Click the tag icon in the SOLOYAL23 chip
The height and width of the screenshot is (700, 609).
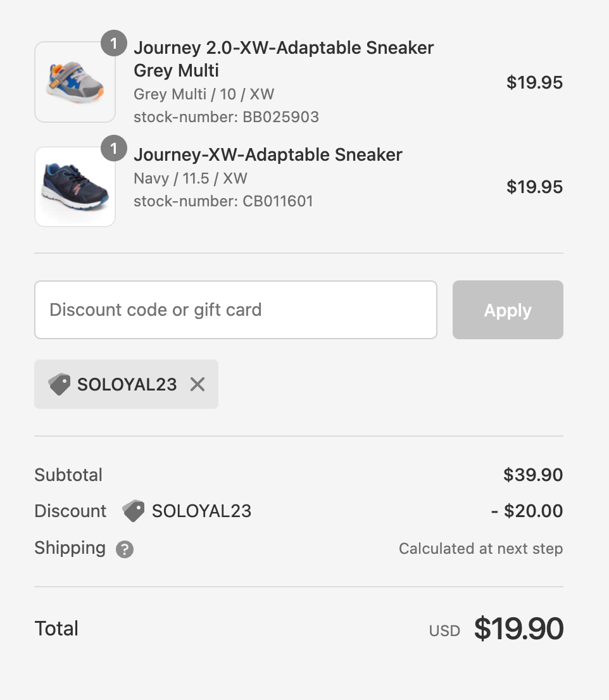59,384
